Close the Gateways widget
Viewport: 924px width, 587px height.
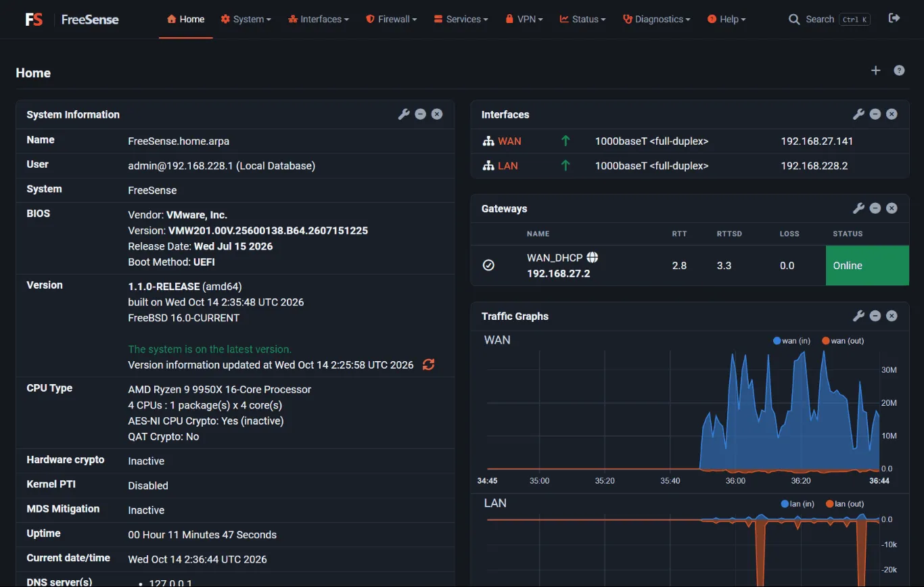click(892, 208)
